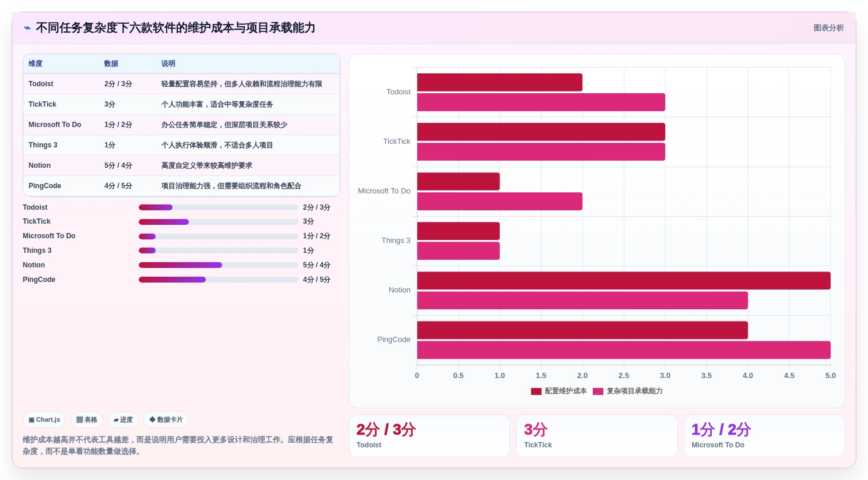The width and height of the screenshot is (868, 480).
Task: Select the TickTick table row name
Action: (43, 104)
